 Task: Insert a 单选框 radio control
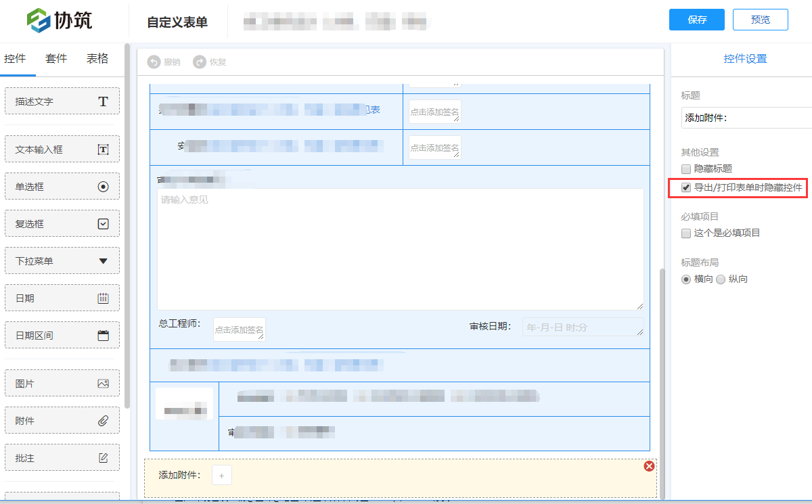click(62, 186)
